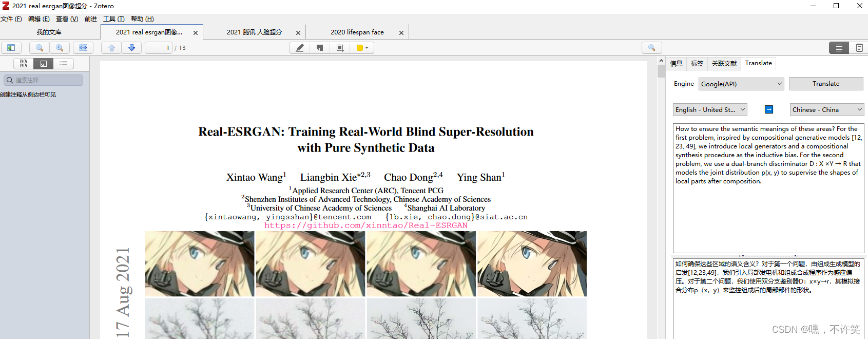This screenshot has width=868, height=339.
Task: Show the item pane view
Action: (x=839, y=48)
